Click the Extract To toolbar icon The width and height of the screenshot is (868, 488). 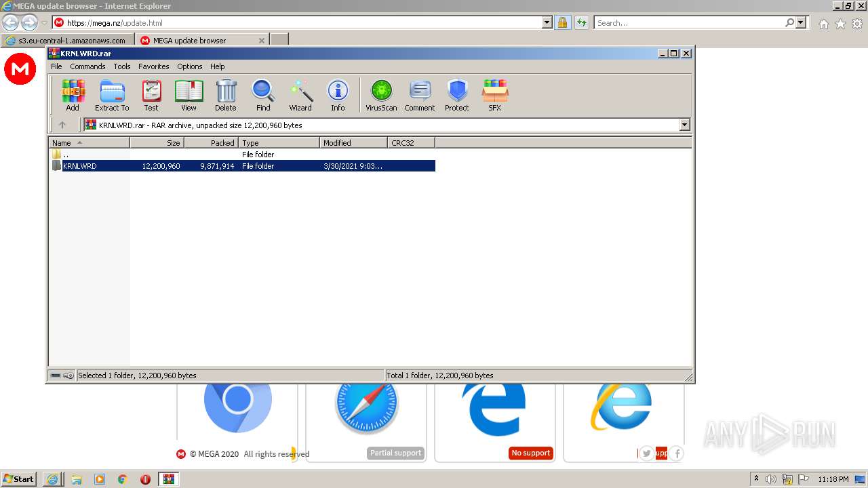tap(112, 95)
